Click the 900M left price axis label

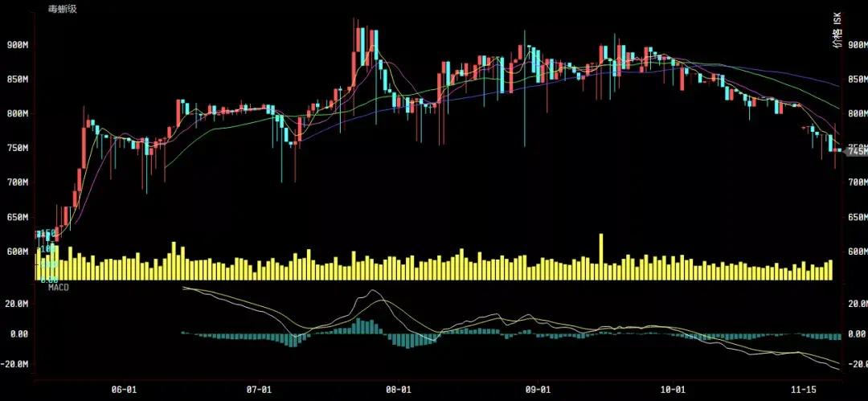click(x=17, y=45)
